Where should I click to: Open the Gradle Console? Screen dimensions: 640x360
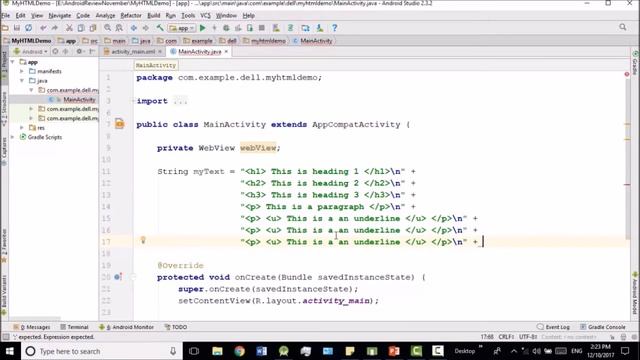pos(603,327)
